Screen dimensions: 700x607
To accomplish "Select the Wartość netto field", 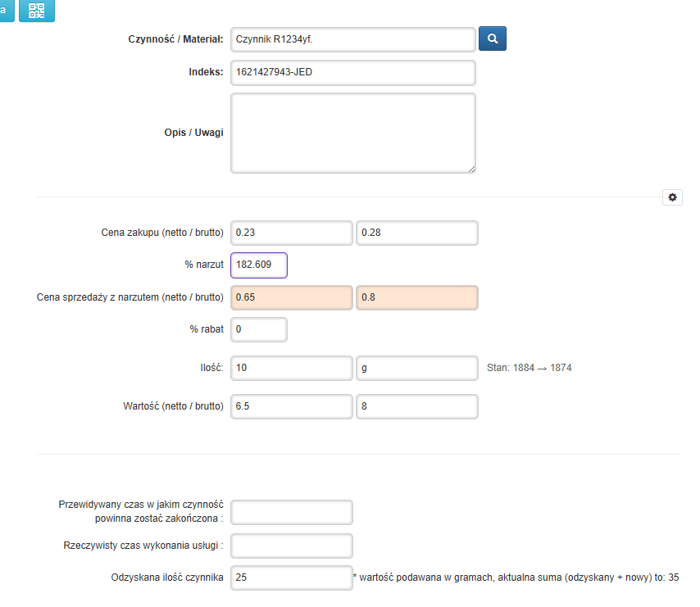I will pyautogui.click(x=291, y=406).
